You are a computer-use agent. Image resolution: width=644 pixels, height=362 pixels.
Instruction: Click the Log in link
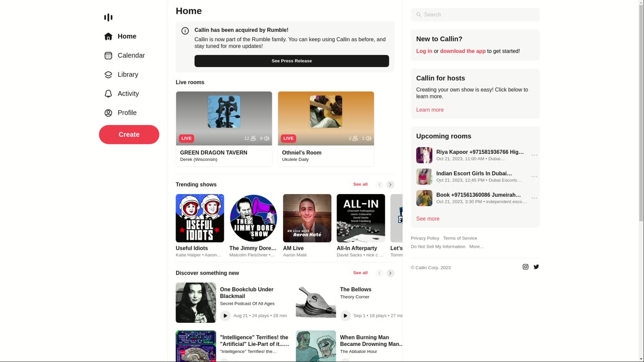pos(424,51)
